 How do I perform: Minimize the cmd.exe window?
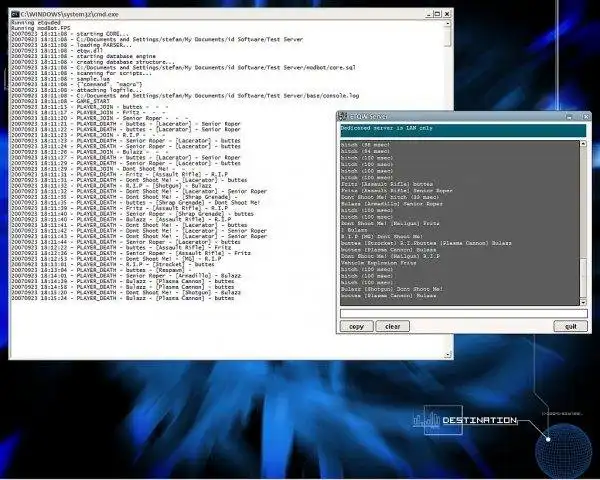coord(429,14)
